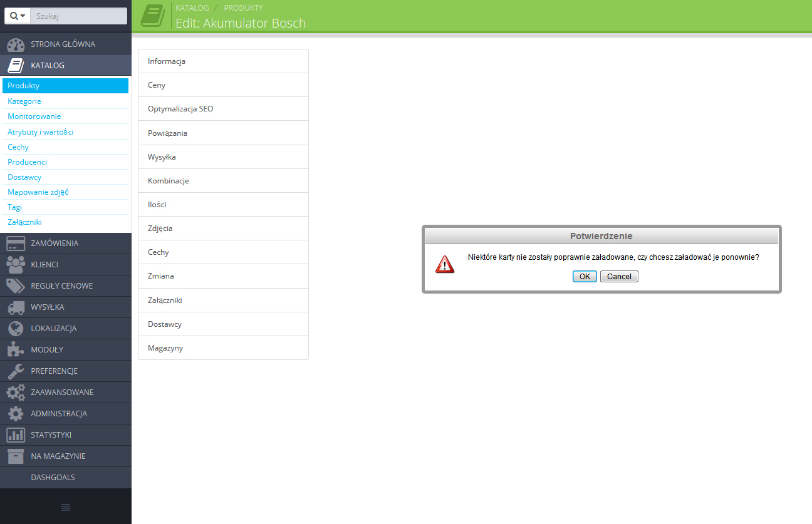Select Produkty in the catalog submenu

point(66,86)
